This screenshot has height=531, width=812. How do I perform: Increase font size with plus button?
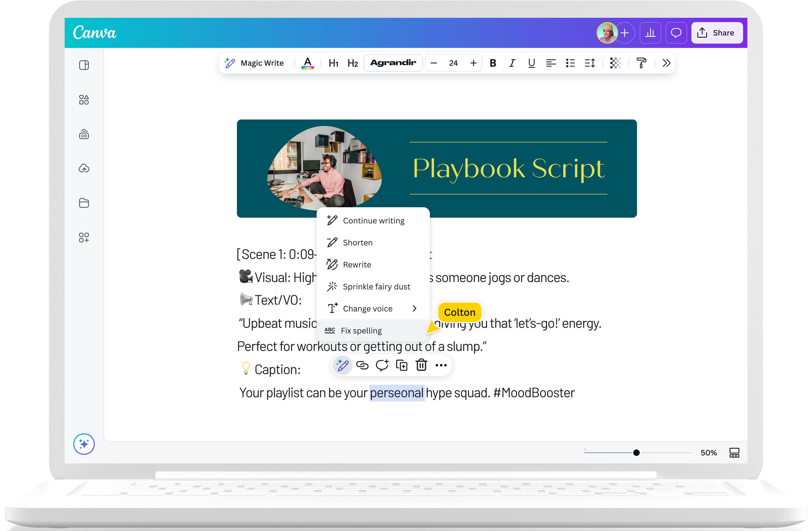click(473, 63)
